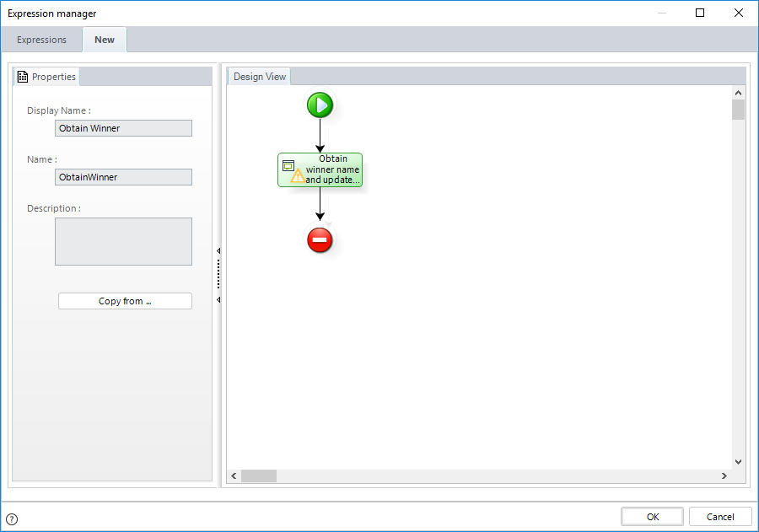Click the horizontal scrollbar right arrow
The image size is (759, 532).
[x=724, y=476]
